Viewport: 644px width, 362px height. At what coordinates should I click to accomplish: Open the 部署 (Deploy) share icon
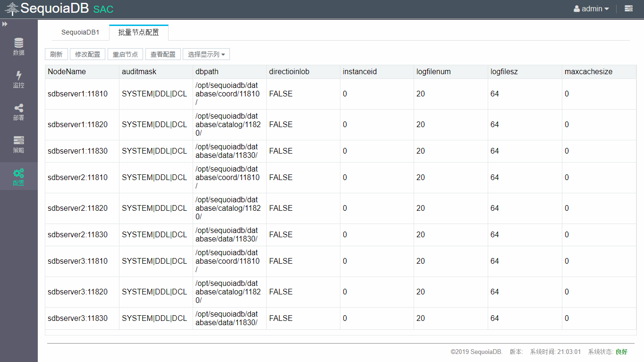[19, 112]
